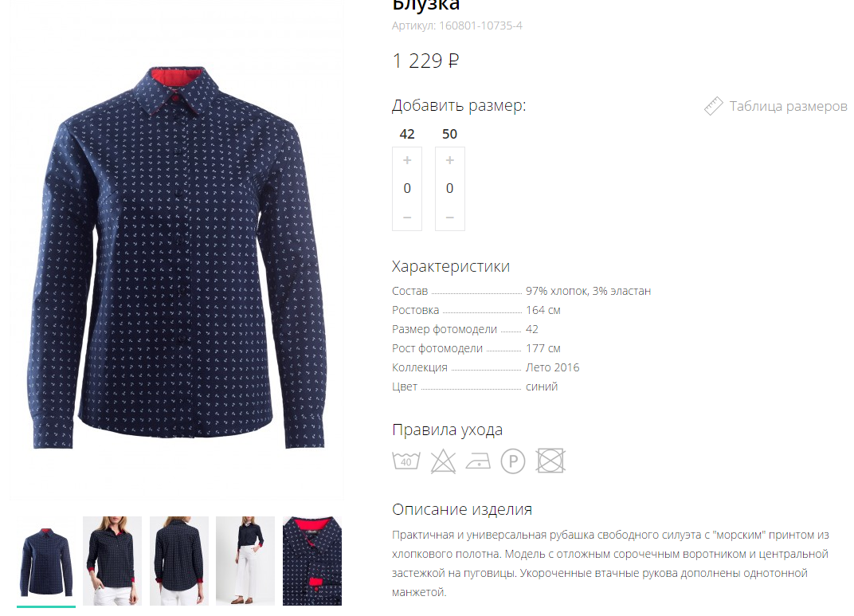Increase quantity for size 42
This screenshot has width=854, height=616.
[x=407, y=160]
